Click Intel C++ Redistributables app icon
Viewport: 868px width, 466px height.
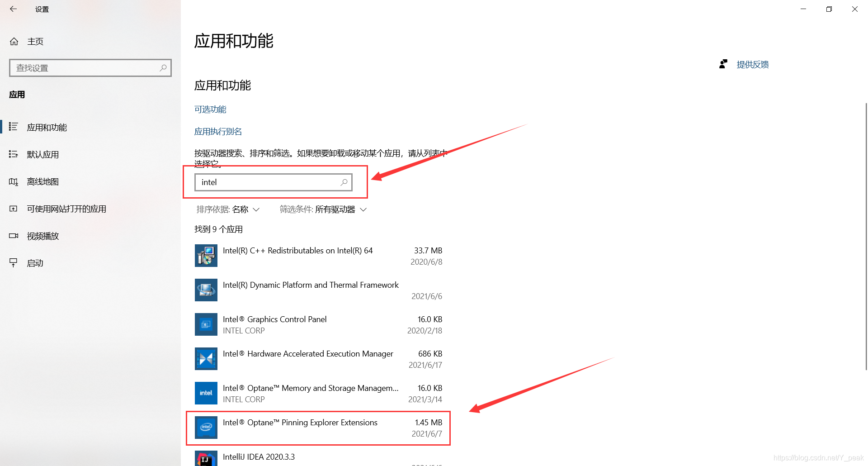point(206,256)
